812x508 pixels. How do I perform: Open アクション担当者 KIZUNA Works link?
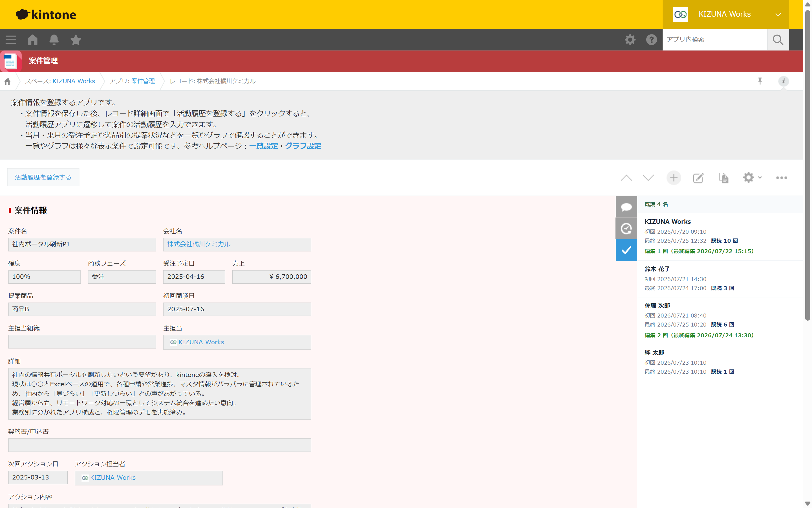click(113, 478)
